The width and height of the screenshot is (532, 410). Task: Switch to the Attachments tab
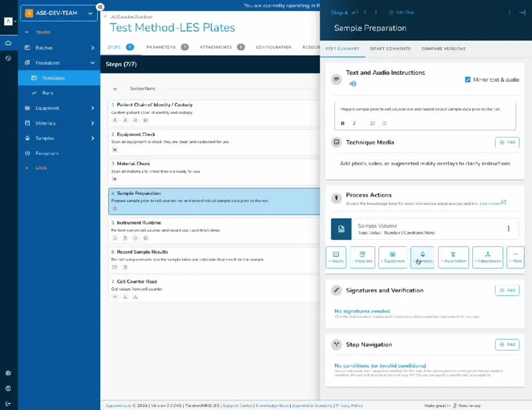[x=222, y=47]
